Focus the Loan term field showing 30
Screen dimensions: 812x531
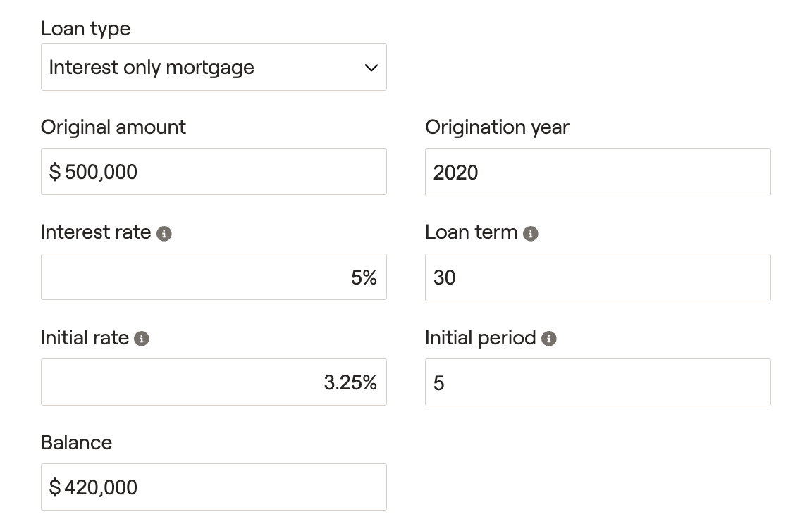click(598, 277)
